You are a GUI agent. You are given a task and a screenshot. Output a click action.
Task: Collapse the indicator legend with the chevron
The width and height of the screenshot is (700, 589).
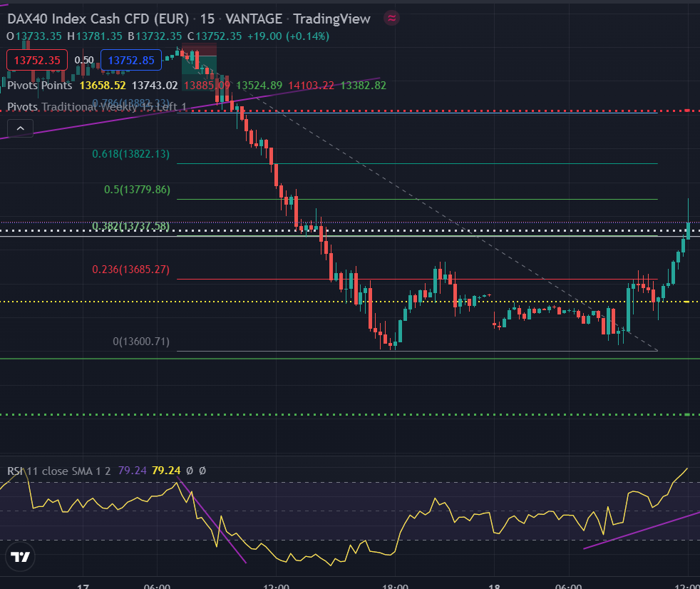point(20,128)
